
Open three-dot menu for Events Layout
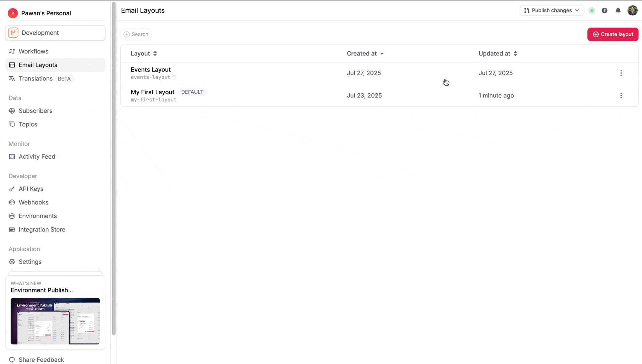point(621,73)
